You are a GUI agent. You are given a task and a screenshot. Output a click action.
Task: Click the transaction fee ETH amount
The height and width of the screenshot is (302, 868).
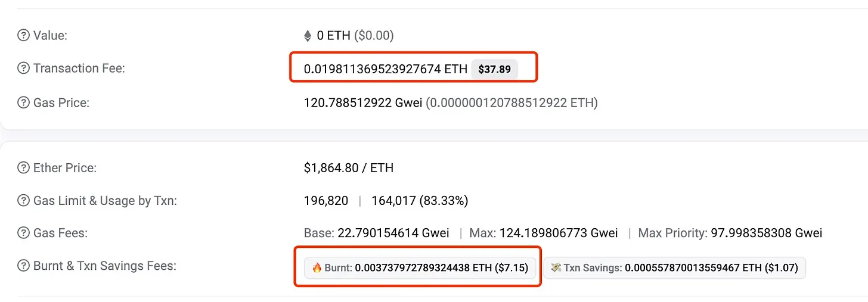[x=385, y=69]
